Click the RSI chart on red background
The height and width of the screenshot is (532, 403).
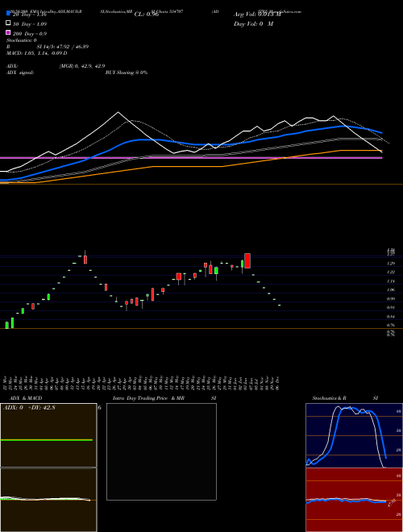click(x=354, y=500)
